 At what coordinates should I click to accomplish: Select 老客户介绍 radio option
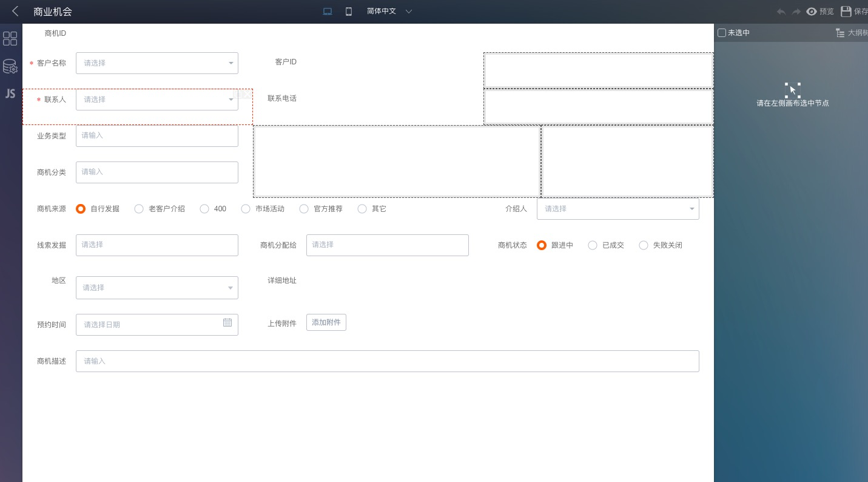[x=139, y=209]
